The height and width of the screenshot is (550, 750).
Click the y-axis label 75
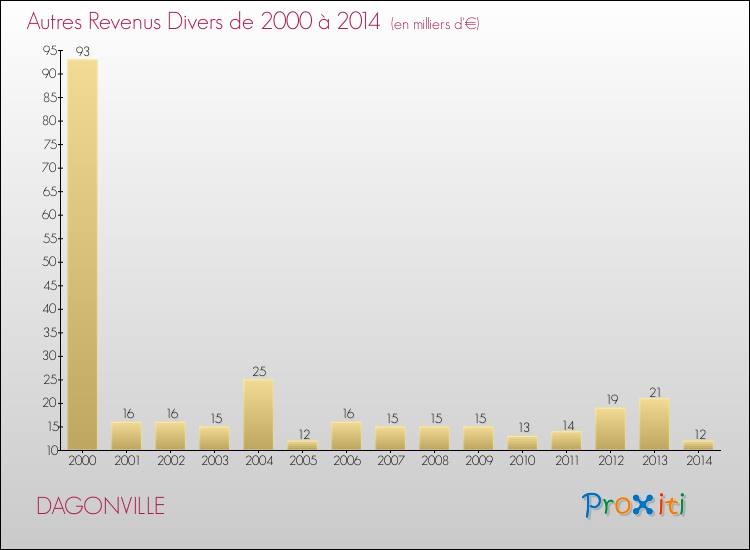tap(50, 144)
